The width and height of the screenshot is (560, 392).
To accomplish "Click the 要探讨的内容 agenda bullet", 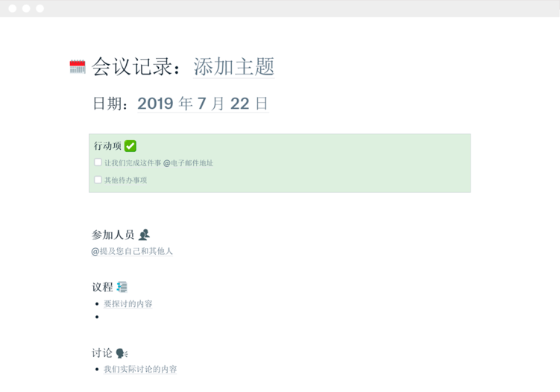I will coord(128,304).
